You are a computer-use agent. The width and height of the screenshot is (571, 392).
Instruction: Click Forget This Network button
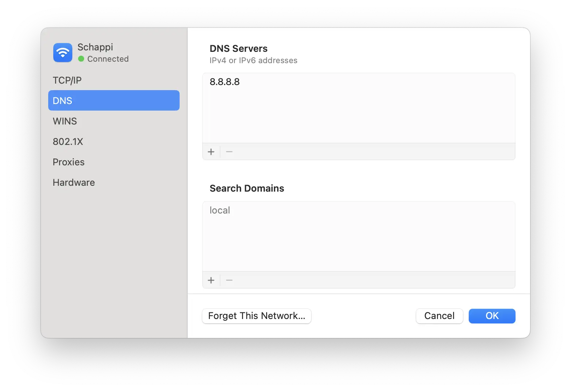click(x=257, y=316)
